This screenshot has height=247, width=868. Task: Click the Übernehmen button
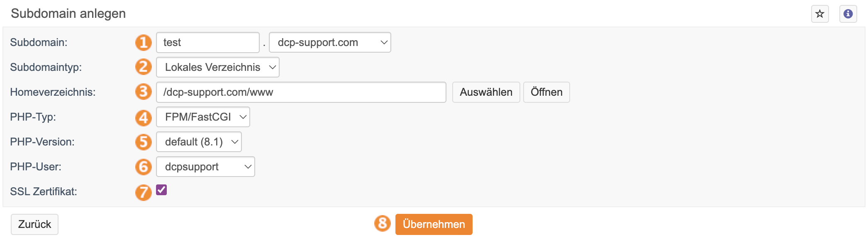434,224
